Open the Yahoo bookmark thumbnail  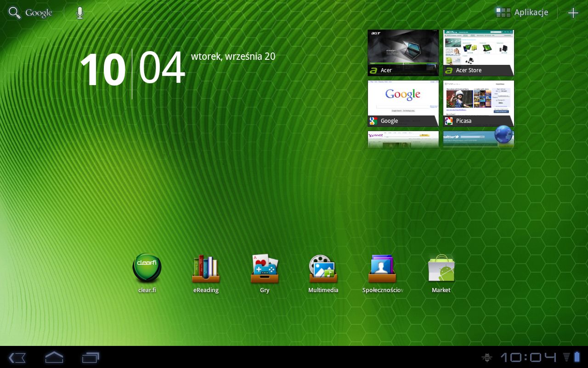tap(403, 139)
